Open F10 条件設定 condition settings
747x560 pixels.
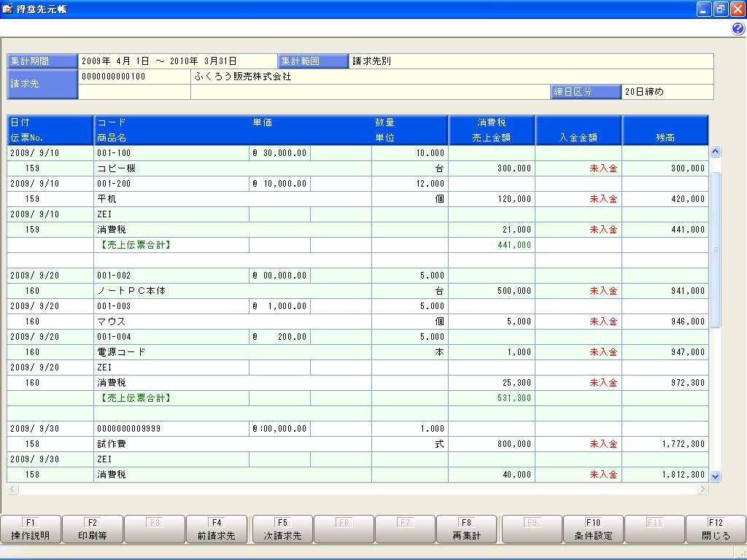(x=593, y=529)
